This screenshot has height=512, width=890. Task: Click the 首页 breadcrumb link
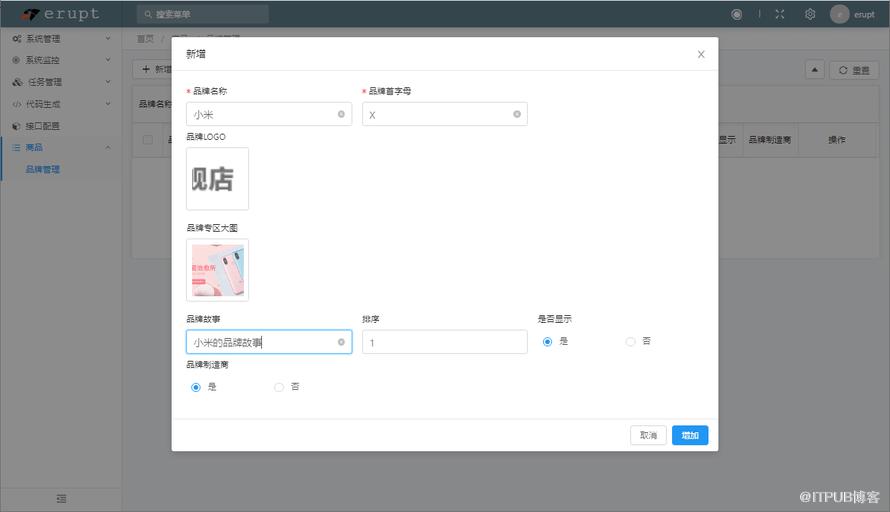[x=145, y=39]
